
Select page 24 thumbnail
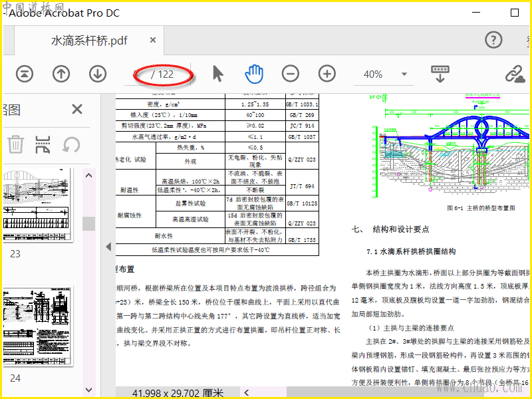point(38,326)
